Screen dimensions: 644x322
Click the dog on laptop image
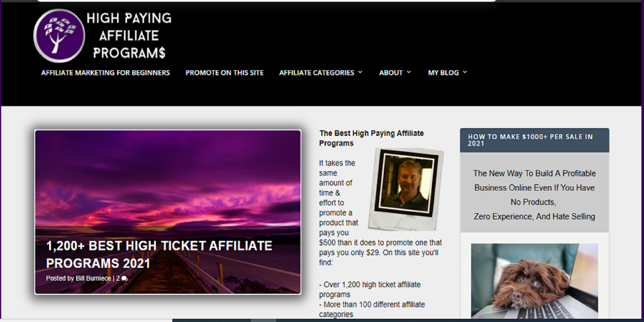(535, 281)
